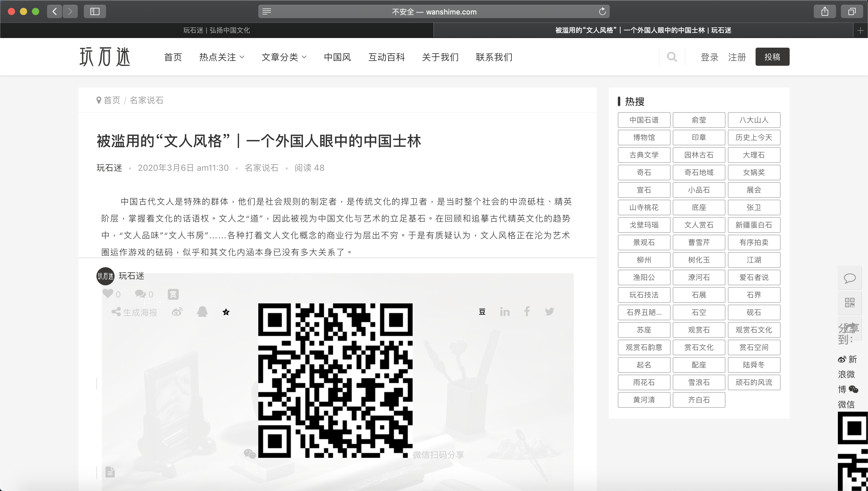868x491 pixels.
Task: Like the article with the heart icon
Action: 108,293
